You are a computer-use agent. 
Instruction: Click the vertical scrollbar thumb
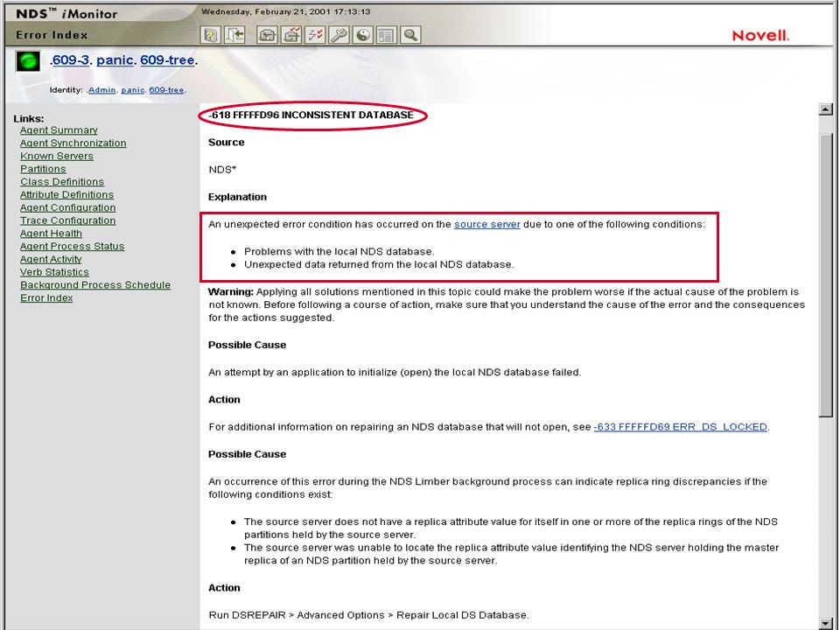click(x=825, y=276)
